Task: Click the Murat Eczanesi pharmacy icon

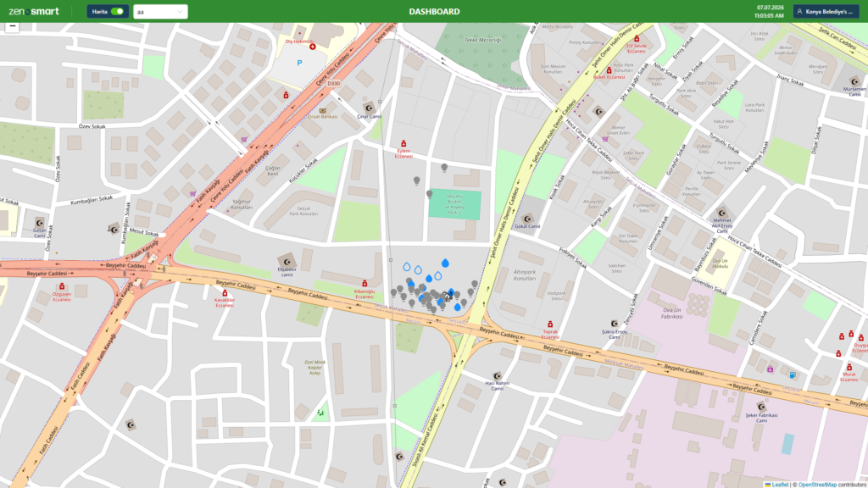Action: click(x=849, y=368)
